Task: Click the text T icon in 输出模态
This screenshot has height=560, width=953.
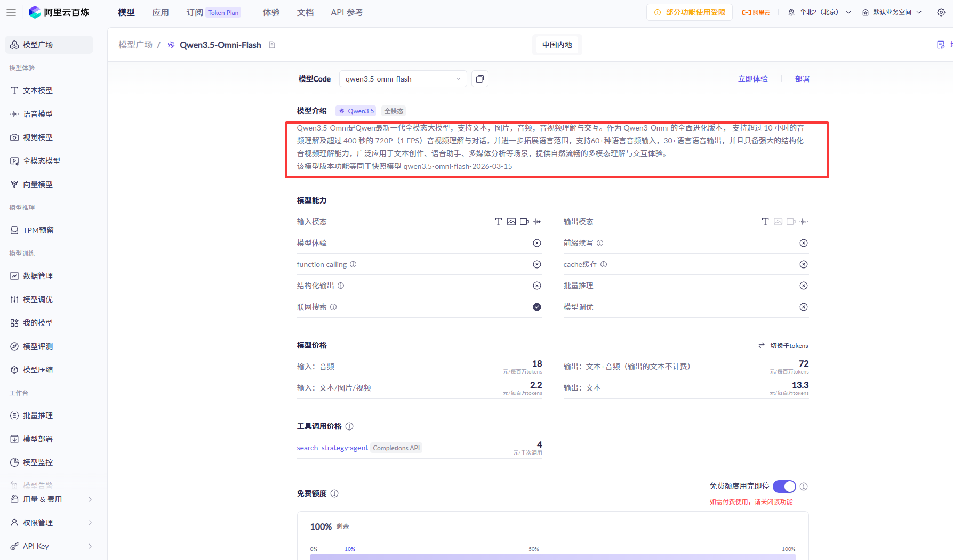Action: click(765, 222)
